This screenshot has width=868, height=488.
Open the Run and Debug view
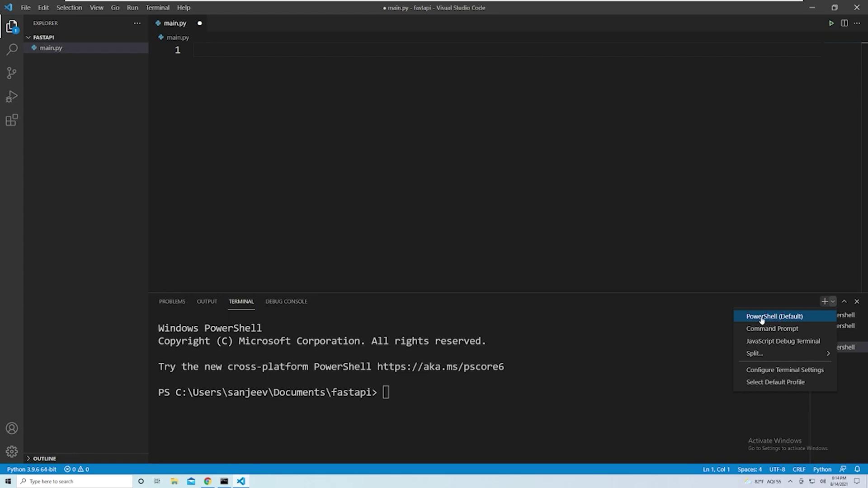click(12, 96)
